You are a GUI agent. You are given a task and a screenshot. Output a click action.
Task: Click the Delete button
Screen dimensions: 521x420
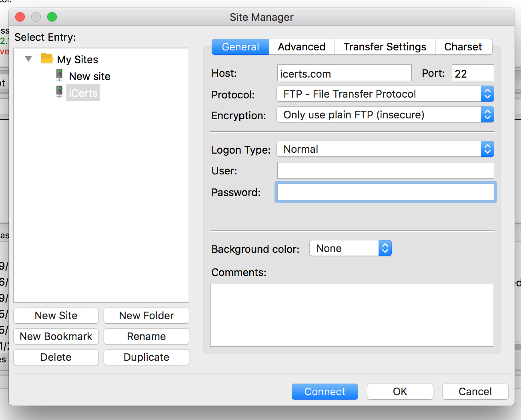pyautogui.click(x=56, y=357)
